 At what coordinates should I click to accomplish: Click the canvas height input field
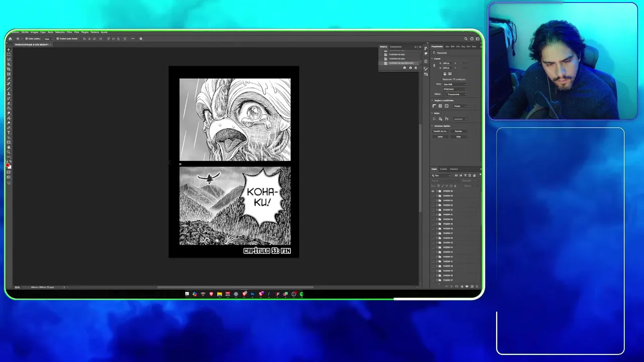[x=447, y=68]
